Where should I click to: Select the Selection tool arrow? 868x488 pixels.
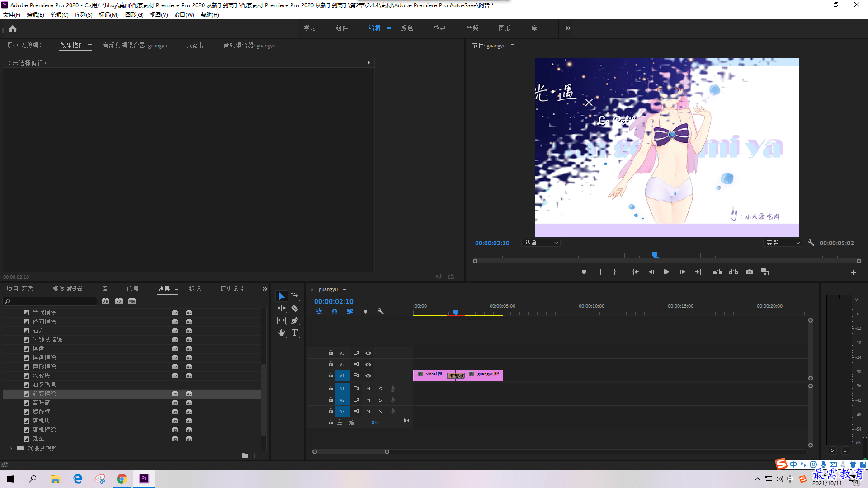point(281,296)
